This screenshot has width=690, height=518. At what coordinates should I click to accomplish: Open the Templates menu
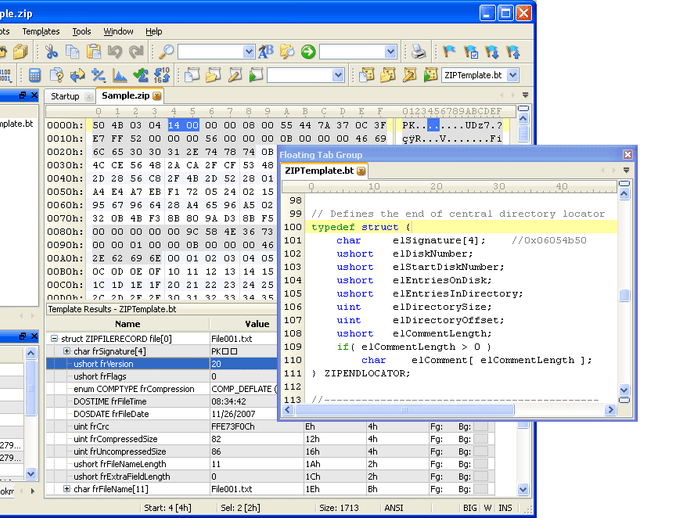[41, 32]
